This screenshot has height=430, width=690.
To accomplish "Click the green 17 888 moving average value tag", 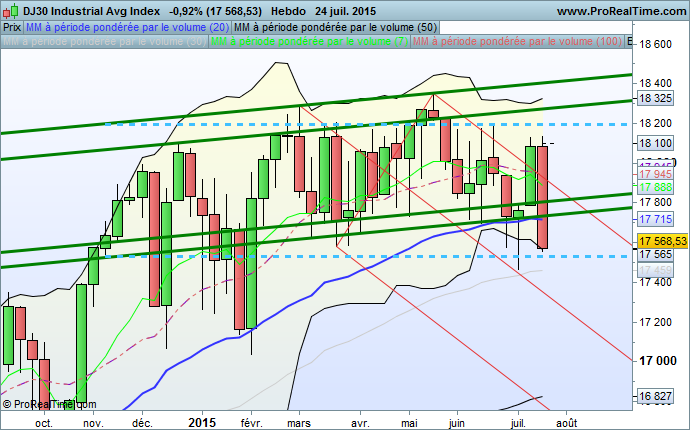I will coord(655,187).
